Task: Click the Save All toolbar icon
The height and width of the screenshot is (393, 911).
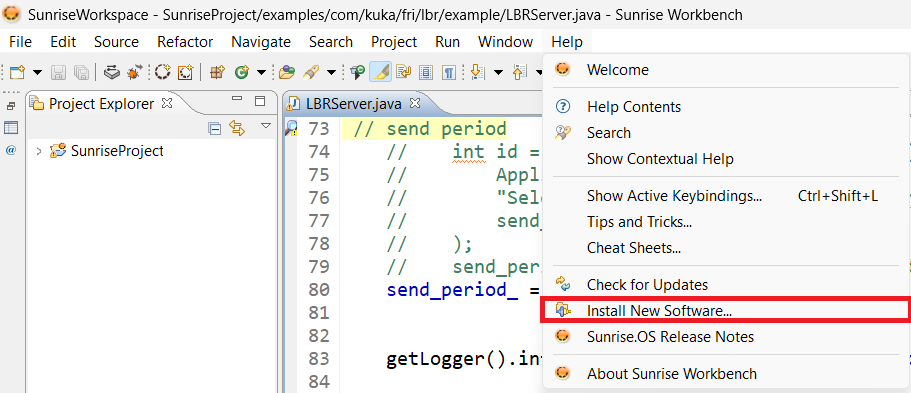Action: (81, 72)
